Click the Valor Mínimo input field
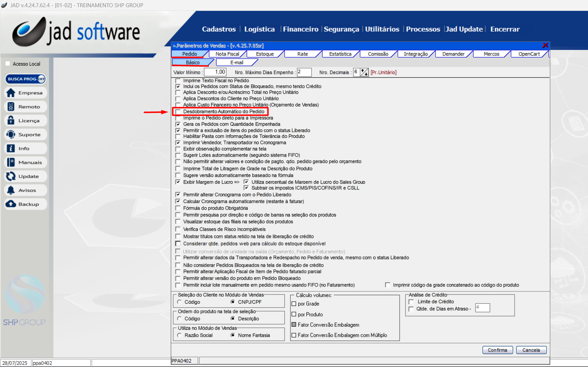Screen dimensions: 588x367 pyautogui.click(x=215, y=72)
